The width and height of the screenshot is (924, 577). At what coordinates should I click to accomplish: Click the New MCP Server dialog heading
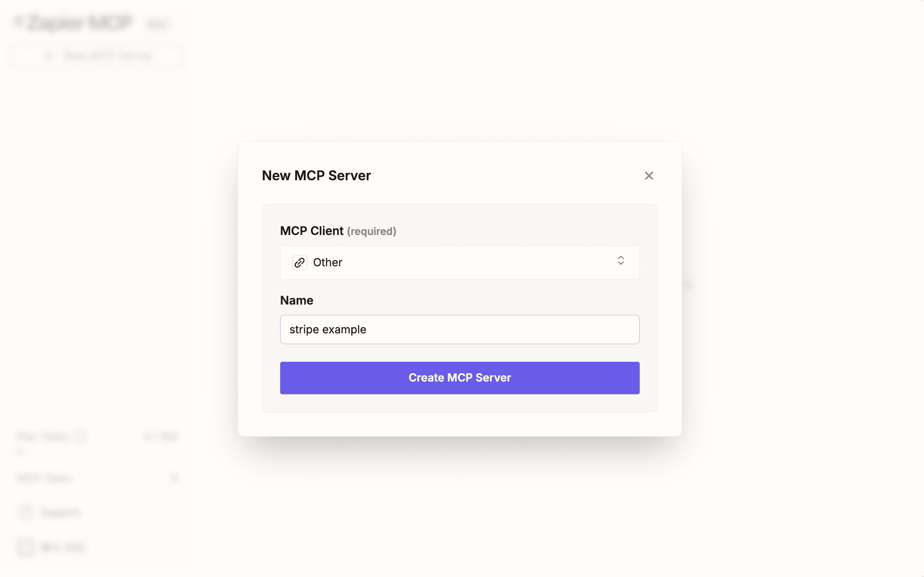(316, 176)
